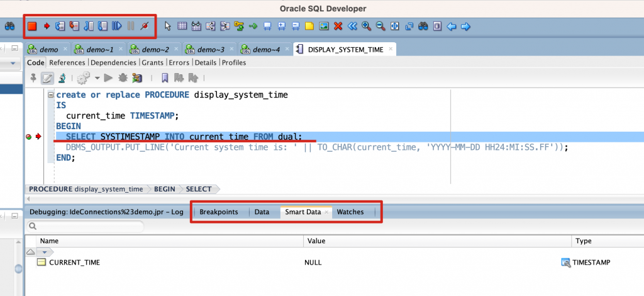Viewport: 644px width, 296px height.
Task: Open the filter dropdown below Name header
Action: click(45, 252)
